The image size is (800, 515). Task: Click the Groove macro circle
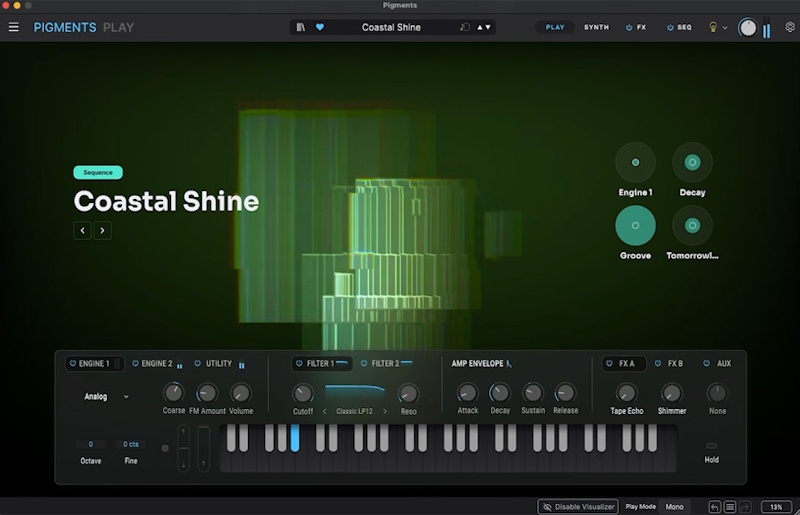[x=635, y=226]
